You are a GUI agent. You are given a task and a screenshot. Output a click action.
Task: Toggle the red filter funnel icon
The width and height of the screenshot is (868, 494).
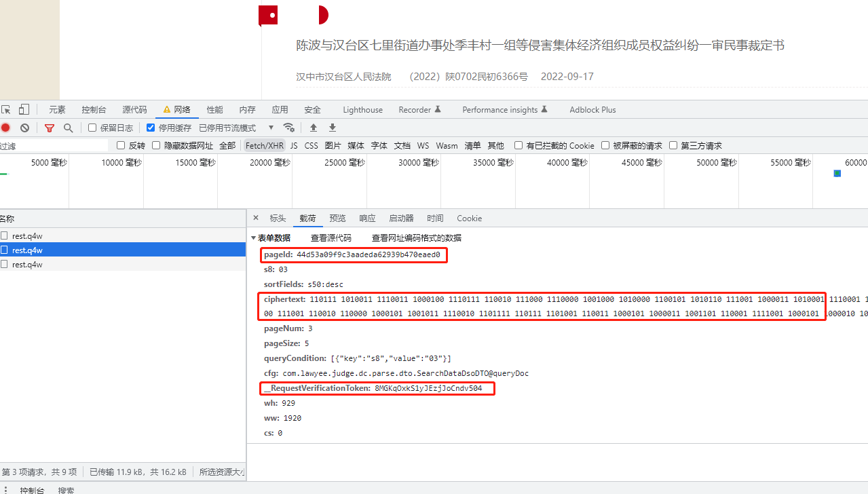[x=50, y=128]
